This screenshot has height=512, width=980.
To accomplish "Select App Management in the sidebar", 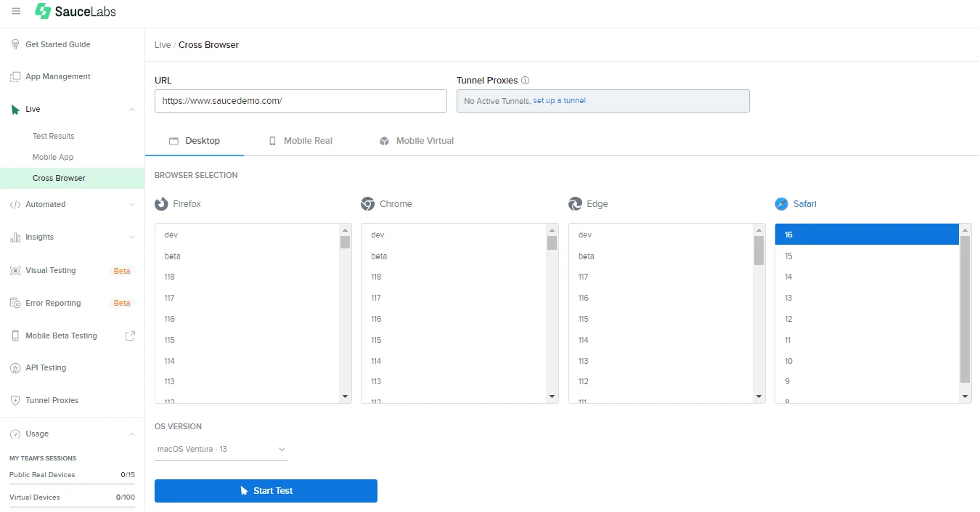I will coord(58,76).
